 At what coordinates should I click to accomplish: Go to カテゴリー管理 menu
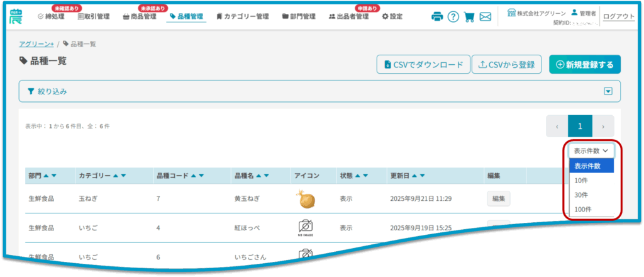click(242, 17)
